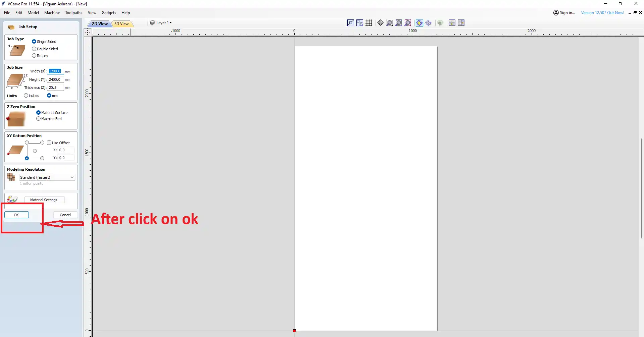Click the X offset field

click(66, 150)
